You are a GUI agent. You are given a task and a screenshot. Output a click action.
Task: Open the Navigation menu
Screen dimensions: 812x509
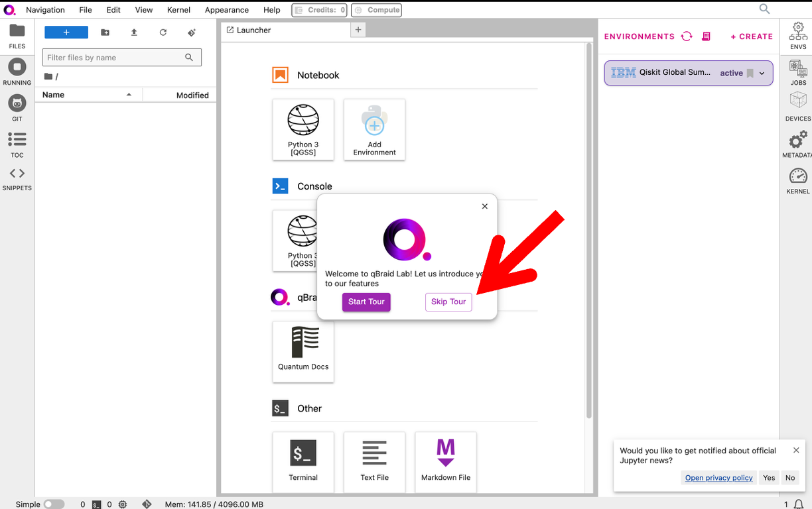45,10
